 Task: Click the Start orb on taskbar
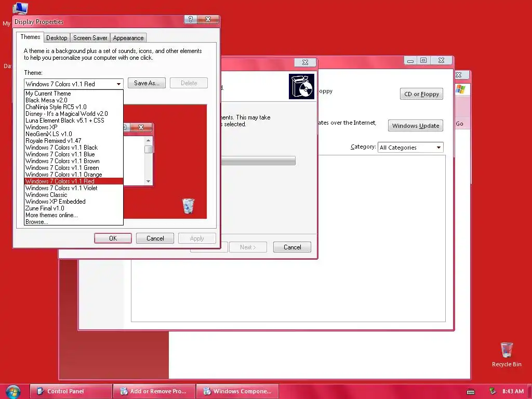point(13,392)
